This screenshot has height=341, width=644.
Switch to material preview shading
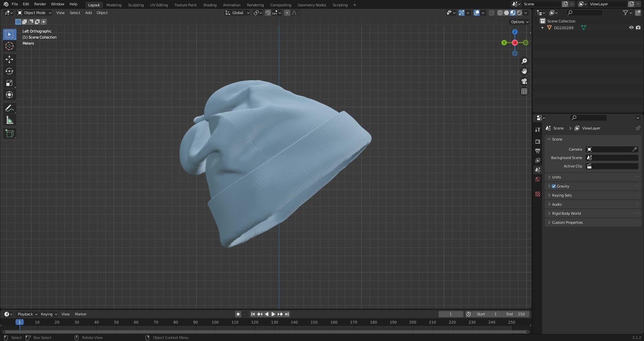pyautogui.click(x=513, y=13)
